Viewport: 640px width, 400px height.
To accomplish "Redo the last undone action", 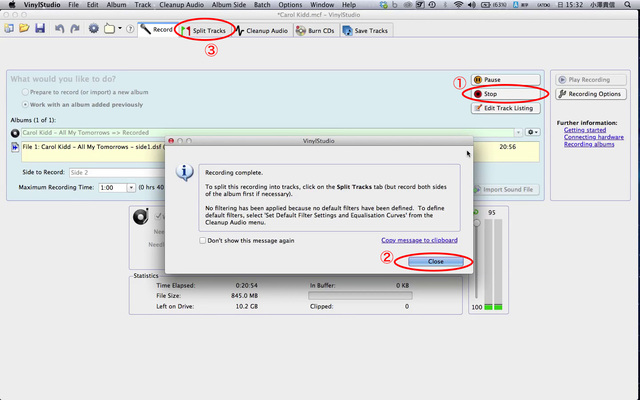I will pyautogui.click(x=75, y=29).
